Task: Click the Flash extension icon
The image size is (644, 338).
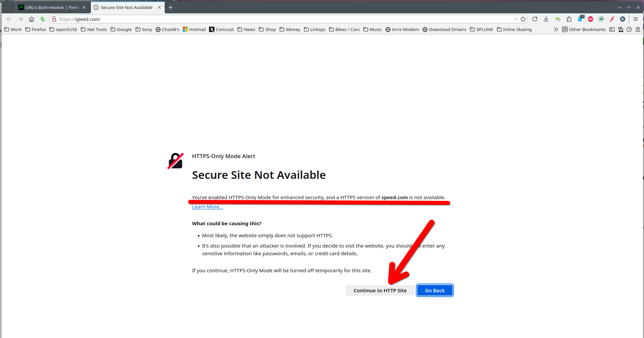Action: 612,19
